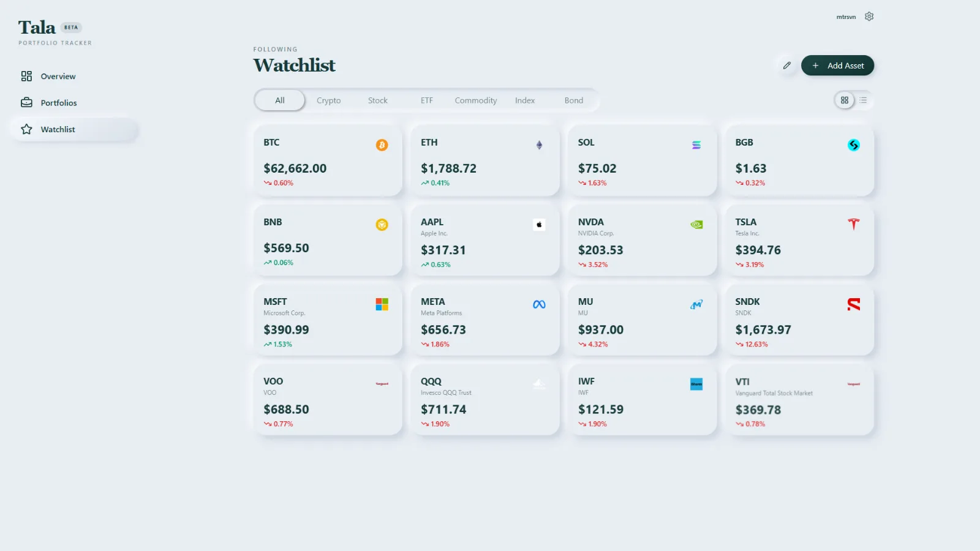Click the Tesla logo on the TSLA card
Screen dimensions: 980x551
[854, 225]
